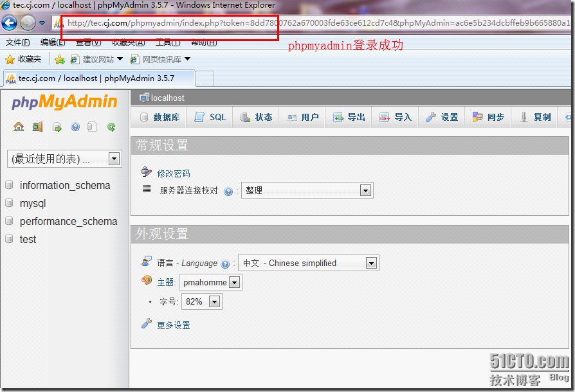This screenshot has height=392, width=575.
Task: Click the add-to-favorites bar star icon
Action: tap(60, 59)
